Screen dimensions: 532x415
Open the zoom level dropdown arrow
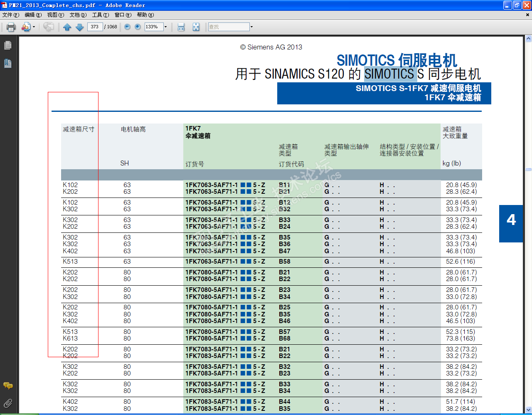click(165, 27)
